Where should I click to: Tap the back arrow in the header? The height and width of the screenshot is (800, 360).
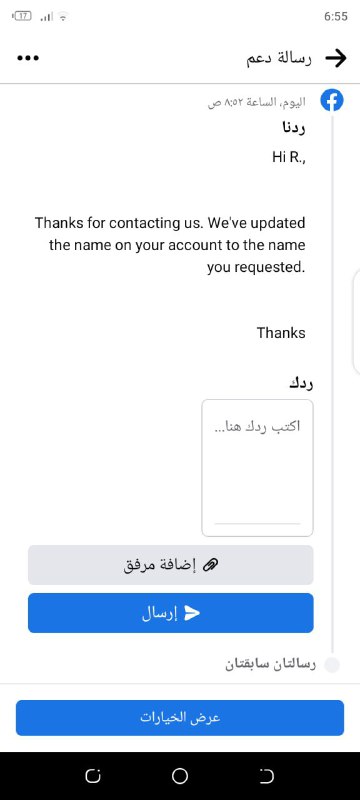(x=336, y=58)
